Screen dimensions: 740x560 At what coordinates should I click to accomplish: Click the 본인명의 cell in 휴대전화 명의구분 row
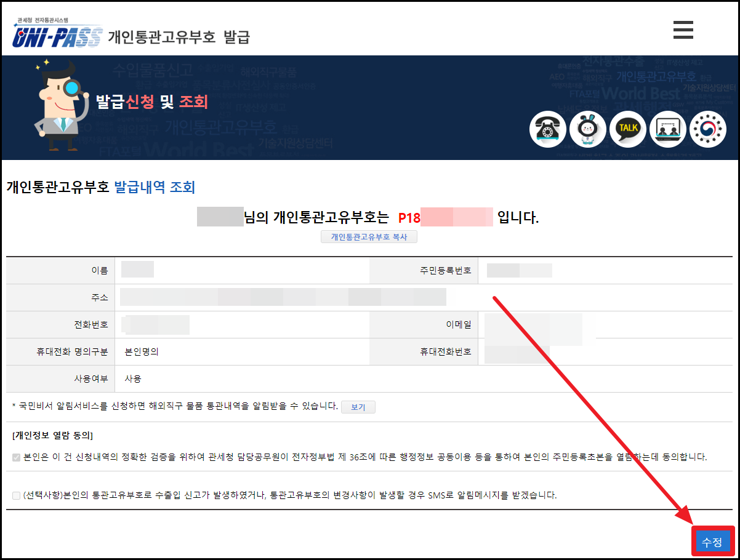143,351
